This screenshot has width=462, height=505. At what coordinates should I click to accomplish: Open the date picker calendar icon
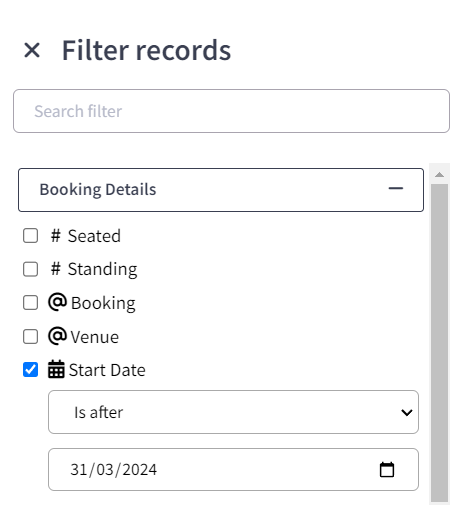point(387,470)
